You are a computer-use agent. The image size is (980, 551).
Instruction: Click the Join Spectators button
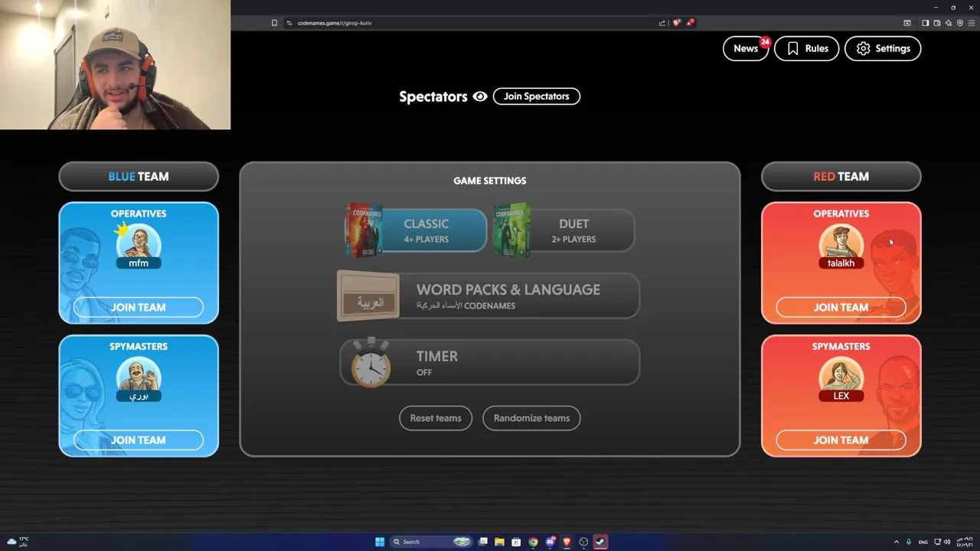pyautogui.click(x=537, y=96)
